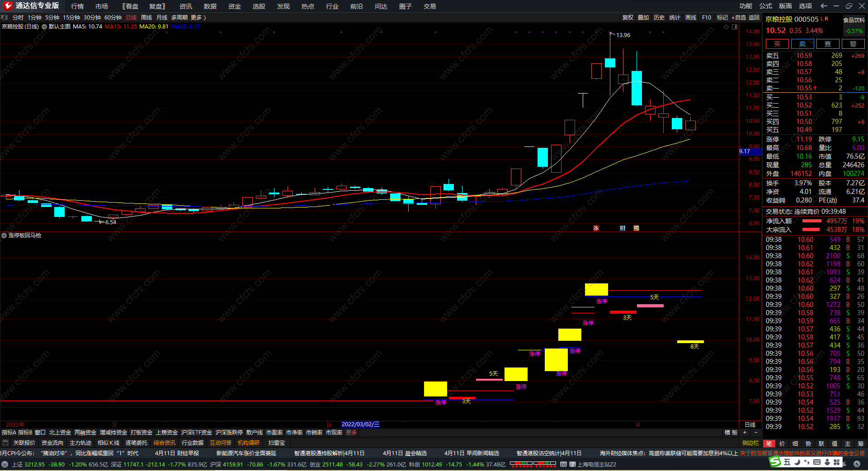This screenshot has width=868, height=471.
Task: Open the 公式 menu
Action: point(766,6)
